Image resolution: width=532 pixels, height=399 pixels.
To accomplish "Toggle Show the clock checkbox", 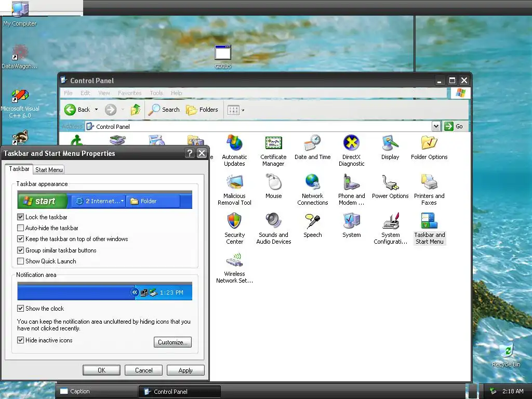I will coord(20,309).
